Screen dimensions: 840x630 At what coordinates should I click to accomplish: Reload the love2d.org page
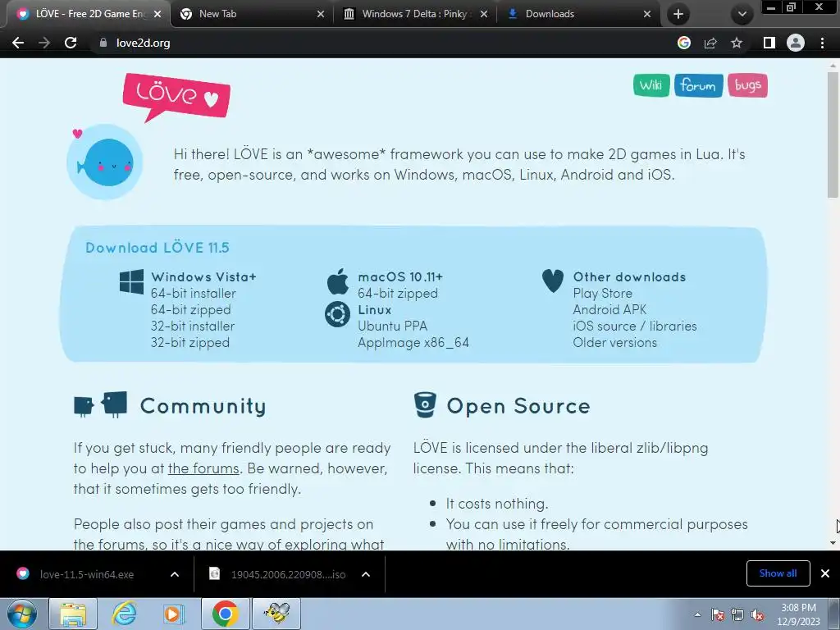click(x=71, y=43)
